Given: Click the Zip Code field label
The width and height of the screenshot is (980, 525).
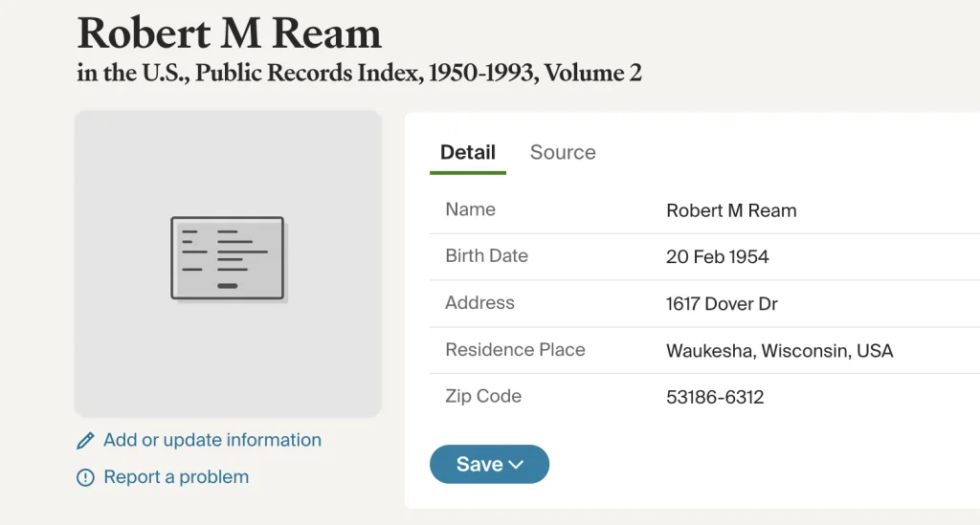Looking at the screenshot, I should coord(483,396).
